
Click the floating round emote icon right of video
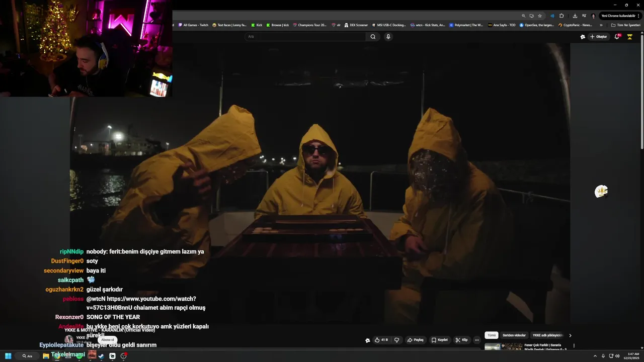coord(601,191)
